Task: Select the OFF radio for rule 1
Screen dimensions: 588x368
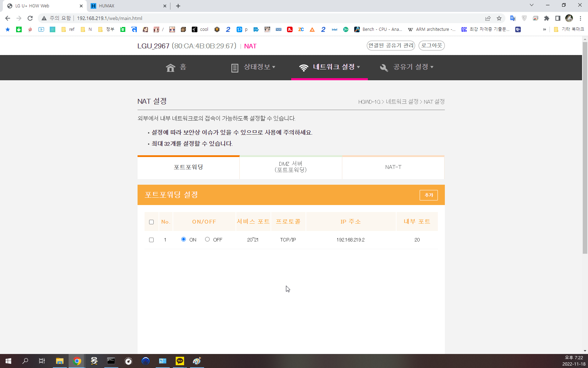Action: [x=207, y=239]
